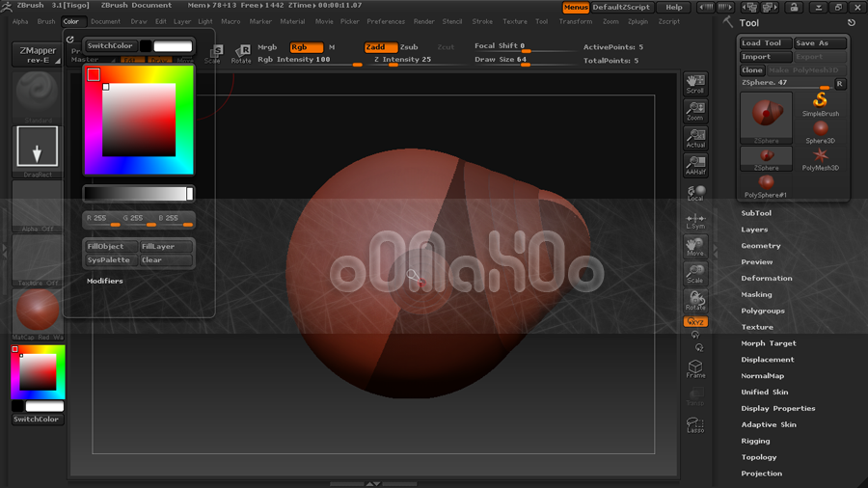Toggle the Mrgb mode
Viewport: 868px width, 488px height.
tap(267, 47)
